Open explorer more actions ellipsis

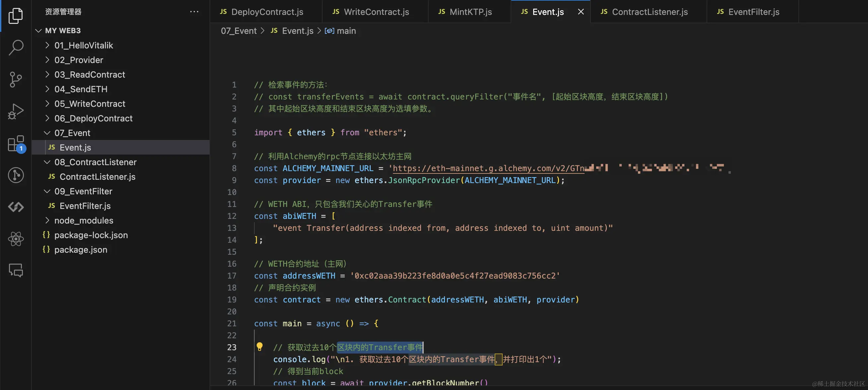coord(194,12)
